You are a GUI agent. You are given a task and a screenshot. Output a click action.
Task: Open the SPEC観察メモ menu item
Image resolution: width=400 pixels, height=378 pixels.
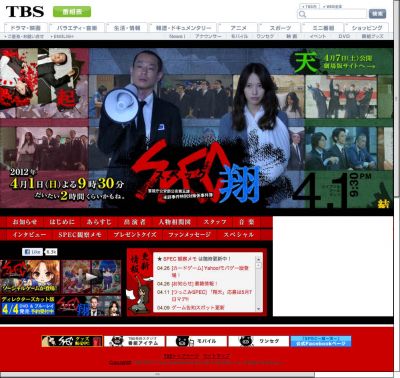pos(80,235)
